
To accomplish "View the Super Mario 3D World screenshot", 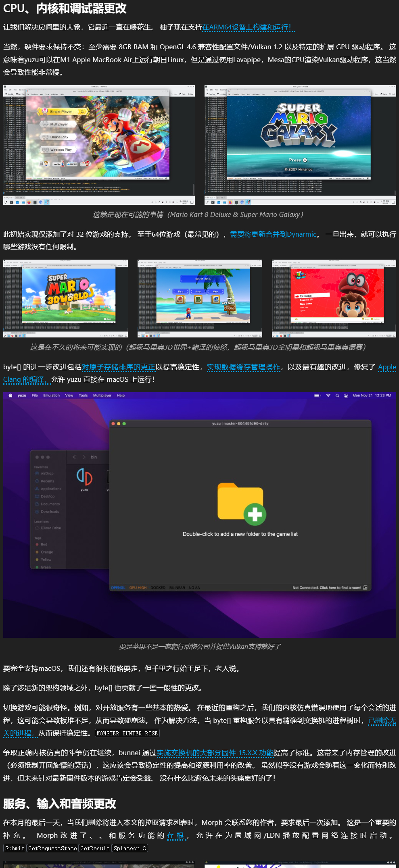I will click(65, 298).
